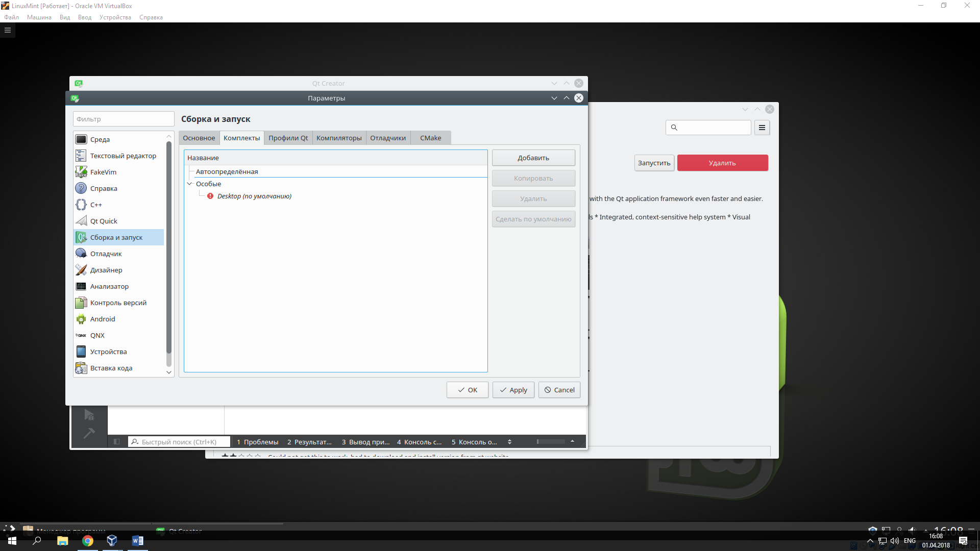Collapse the Особые tree group

coord(189,184)
